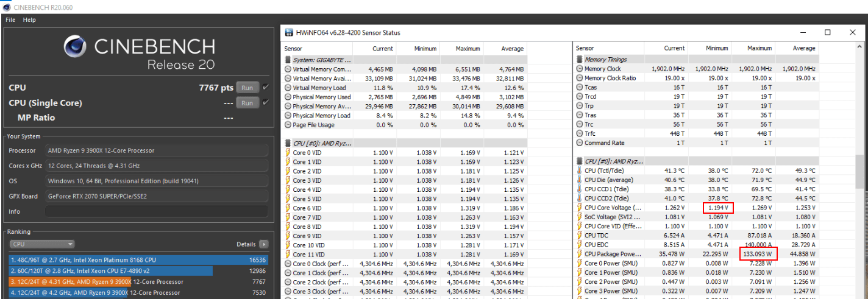Click the CPU (Tctl/Tdie) thermometer icon

tap(580, 171)
